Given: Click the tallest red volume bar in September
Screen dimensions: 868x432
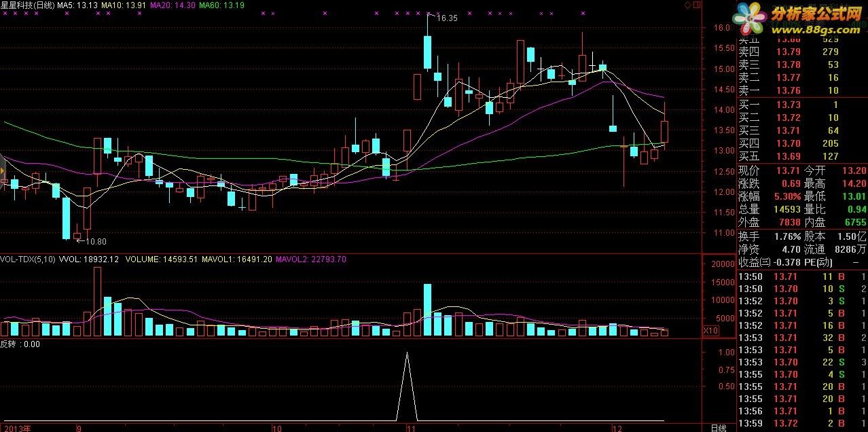Looking at the screenshot, I should [98, 302].
